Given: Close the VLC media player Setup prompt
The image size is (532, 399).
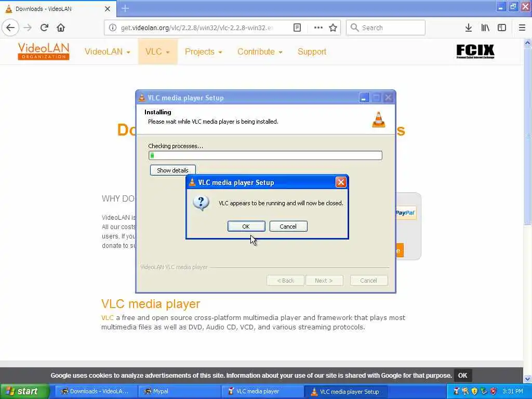Looking at the screenshot, I should tap(341, 182).
